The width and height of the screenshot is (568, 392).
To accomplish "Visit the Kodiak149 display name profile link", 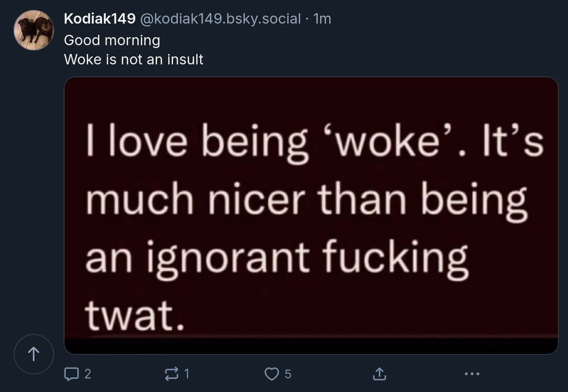I will coord(100,19).
